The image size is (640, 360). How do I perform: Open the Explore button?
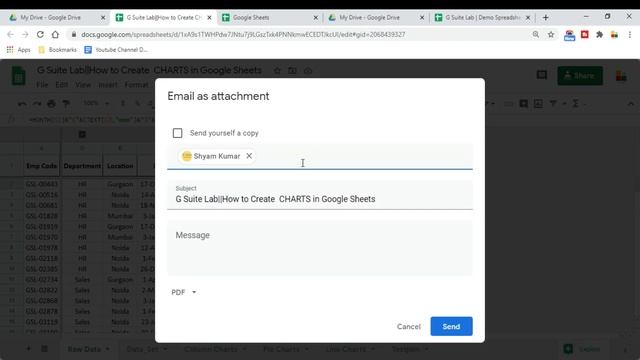582,349
